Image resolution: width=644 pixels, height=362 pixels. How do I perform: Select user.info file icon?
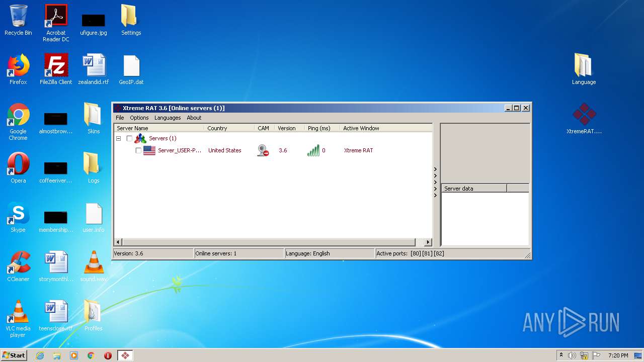(94, 217)
